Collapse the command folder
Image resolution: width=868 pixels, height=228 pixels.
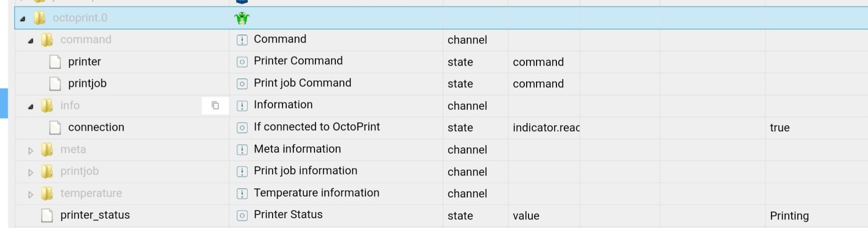coord(31,41)
